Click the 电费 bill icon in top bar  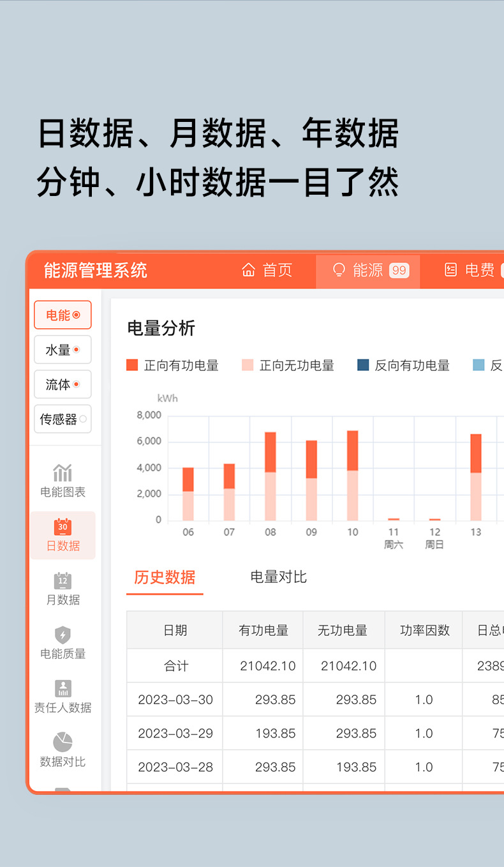point(451,270)
